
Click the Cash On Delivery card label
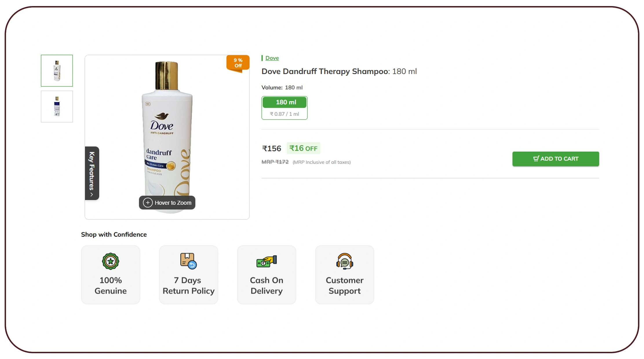click(x=267, y=285)
